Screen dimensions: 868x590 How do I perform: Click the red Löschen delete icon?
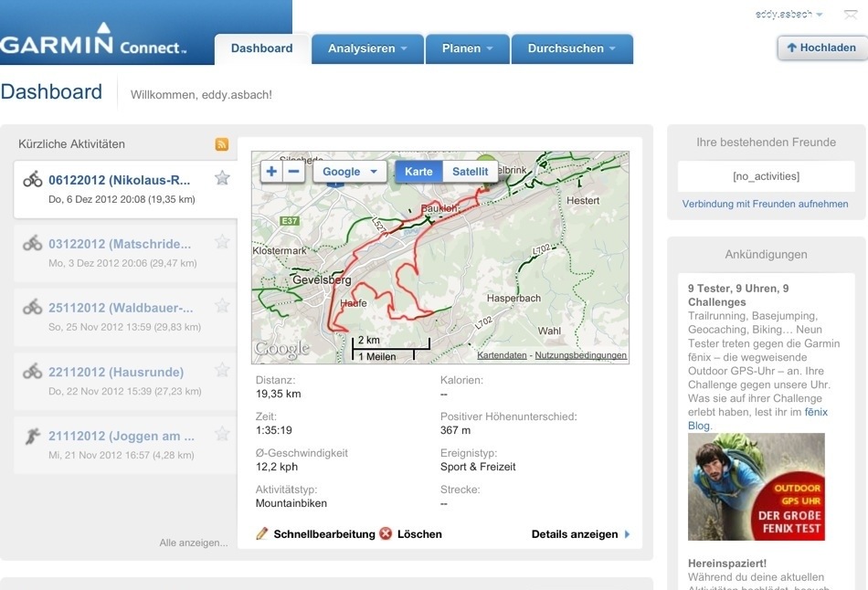tap(386, 534)
